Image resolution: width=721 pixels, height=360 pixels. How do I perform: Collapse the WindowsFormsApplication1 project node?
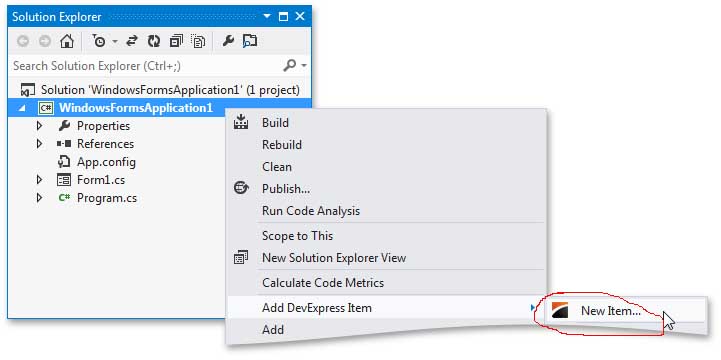(x=23, y=109)
